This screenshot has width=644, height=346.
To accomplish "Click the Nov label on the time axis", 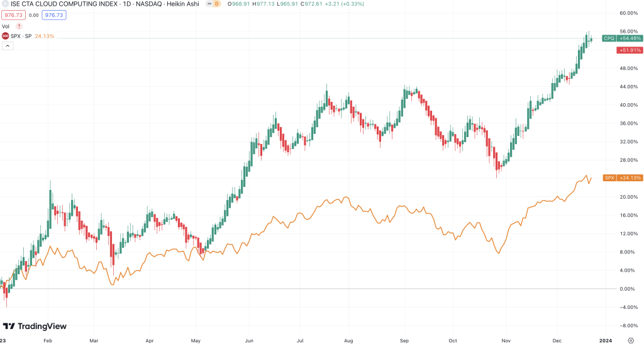I will pos(506,341).
